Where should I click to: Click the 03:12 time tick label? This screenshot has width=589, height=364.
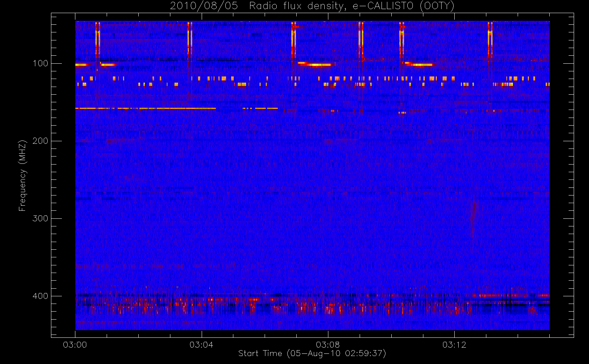tap(454, 345)
